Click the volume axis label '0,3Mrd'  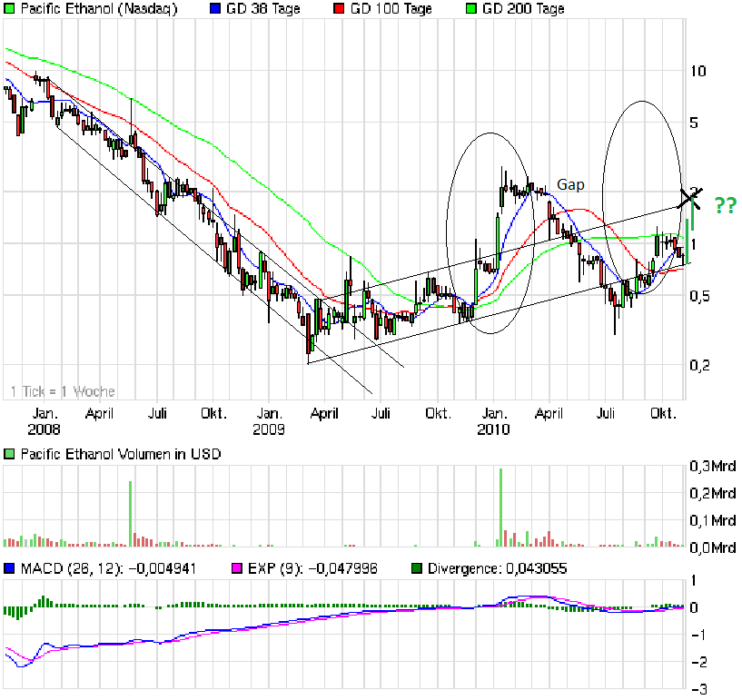[713, 467]
